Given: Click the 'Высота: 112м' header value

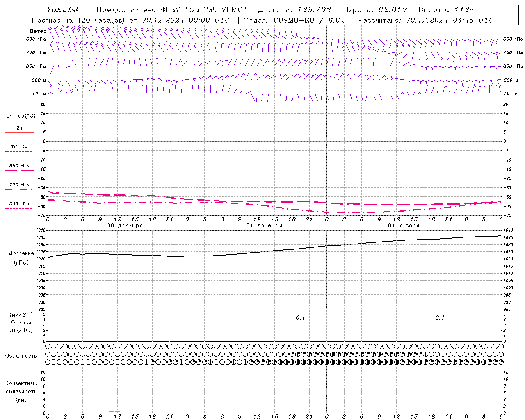Looking at the screenshot, I should click(446, 10).
